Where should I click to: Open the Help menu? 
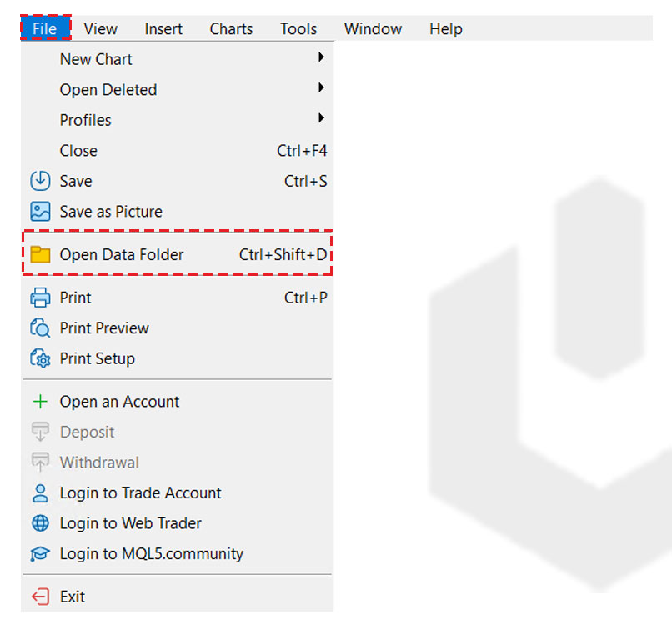coord(445,29)
